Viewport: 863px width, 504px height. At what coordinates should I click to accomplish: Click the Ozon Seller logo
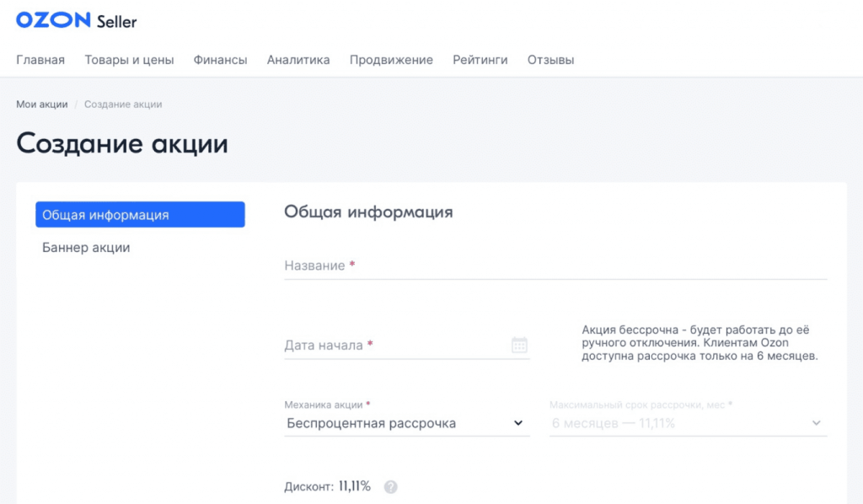[x=76, y=21]
